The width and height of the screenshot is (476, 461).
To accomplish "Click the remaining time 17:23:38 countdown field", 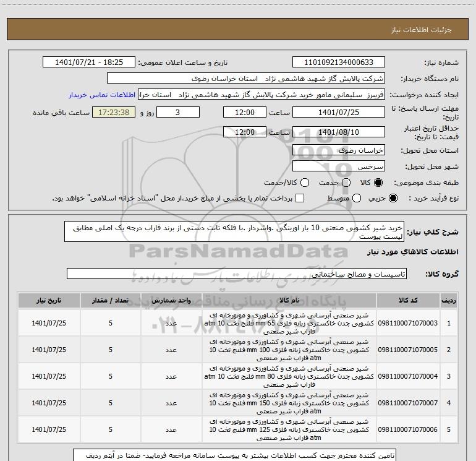I will [x=113, y=113].
